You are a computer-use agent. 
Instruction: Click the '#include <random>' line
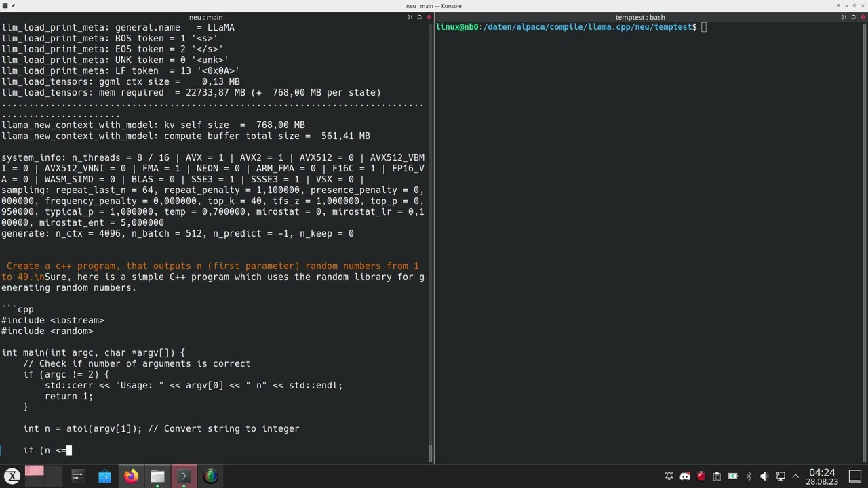47,331
